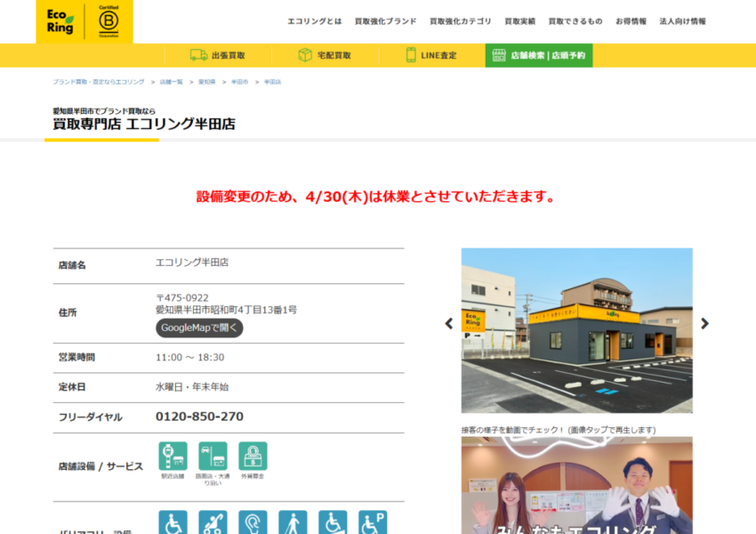Click the 営業時間 row label
Image resolution: width=756 pixels, height=534 pixels.
click(76, 358)
